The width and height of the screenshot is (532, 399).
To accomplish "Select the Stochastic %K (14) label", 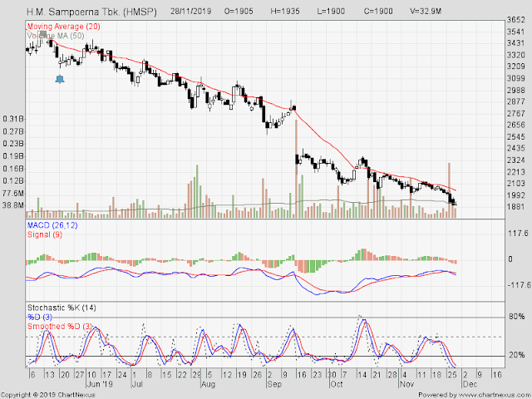I will [x=62, y=308].
